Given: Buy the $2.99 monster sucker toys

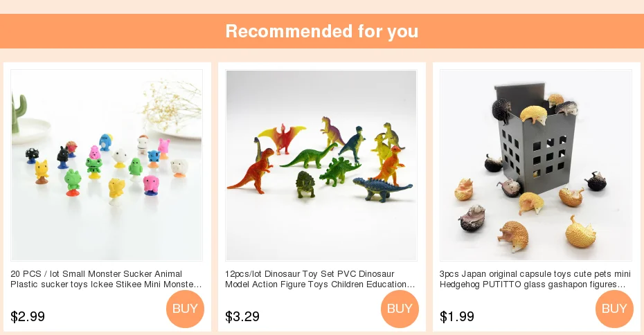Looking at the screenshot, I should [x=185, y=309].
